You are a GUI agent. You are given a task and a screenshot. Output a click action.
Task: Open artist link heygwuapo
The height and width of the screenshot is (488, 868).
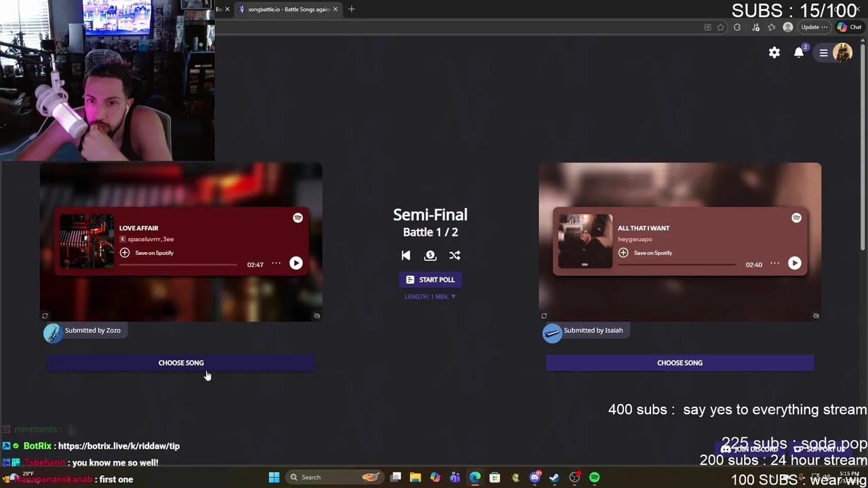coord(635,239)
